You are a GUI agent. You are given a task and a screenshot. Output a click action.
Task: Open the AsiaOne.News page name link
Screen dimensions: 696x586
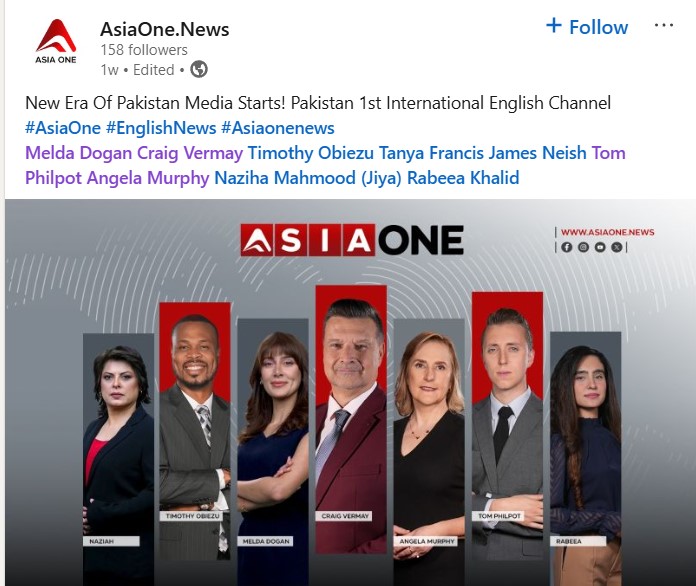coord(165,29)
